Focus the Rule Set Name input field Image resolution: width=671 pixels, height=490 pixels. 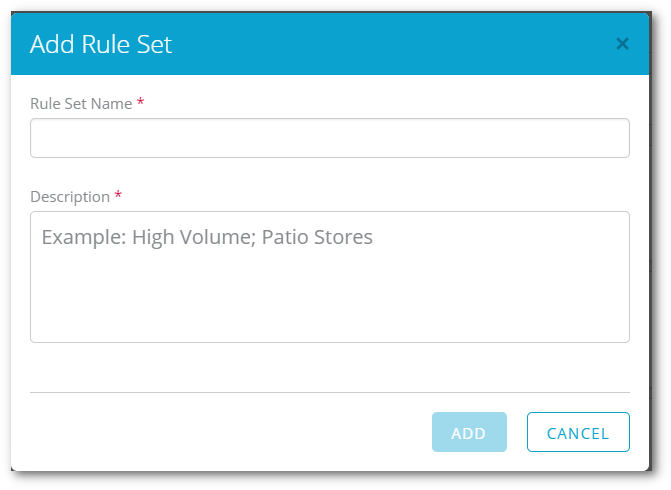[330, 138]
